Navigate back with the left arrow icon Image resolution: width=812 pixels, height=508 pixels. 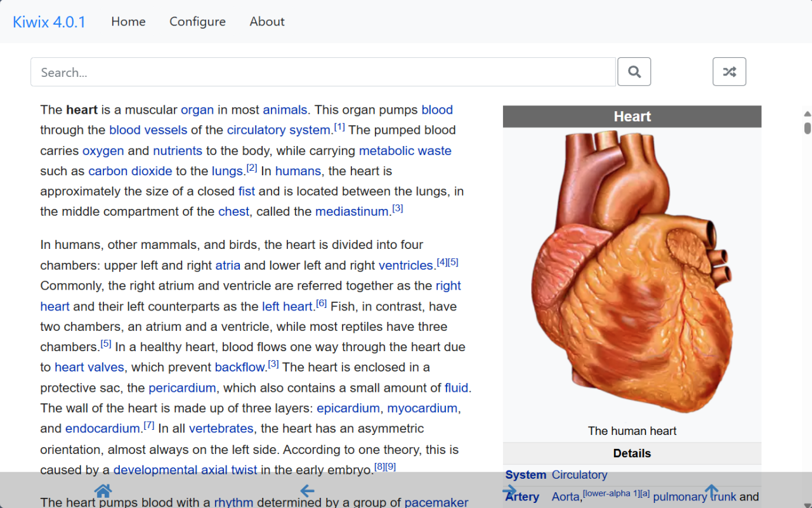click(307, 490)
